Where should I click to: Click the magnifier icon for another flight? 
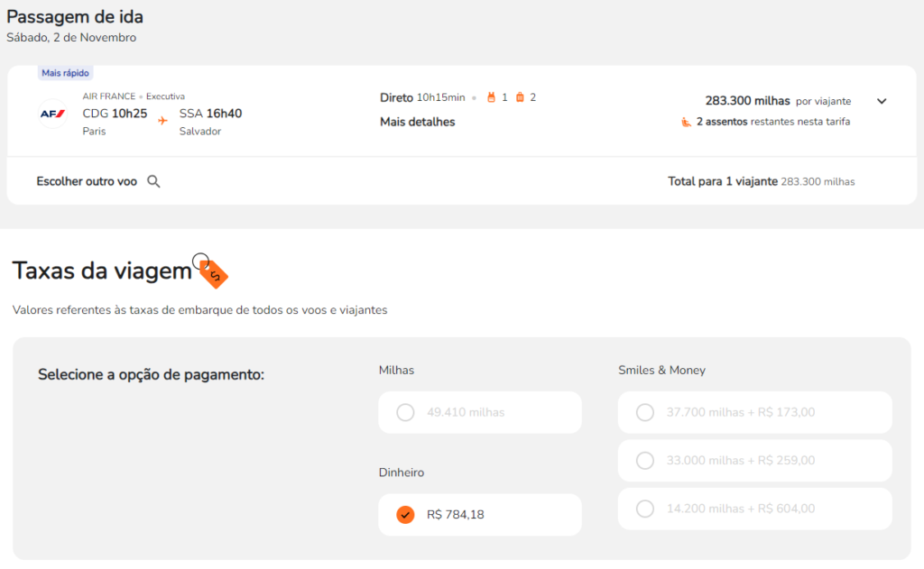(x=153, y=181)
